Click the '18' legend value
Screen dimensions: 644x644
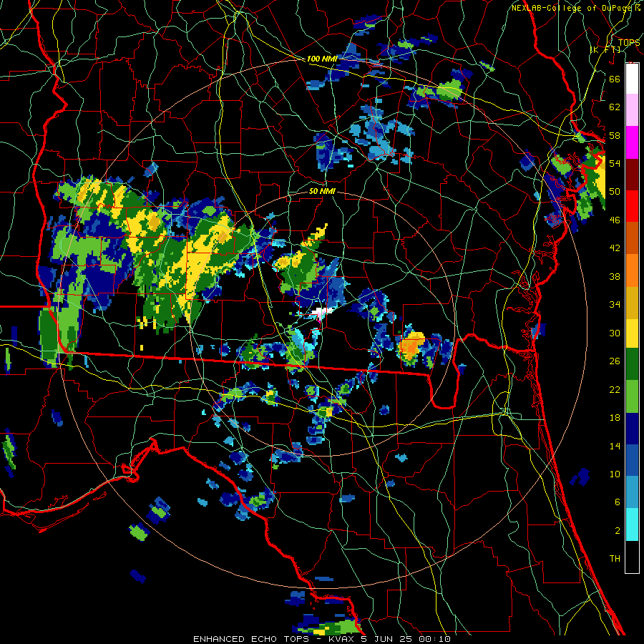click(x=615, y=418)
